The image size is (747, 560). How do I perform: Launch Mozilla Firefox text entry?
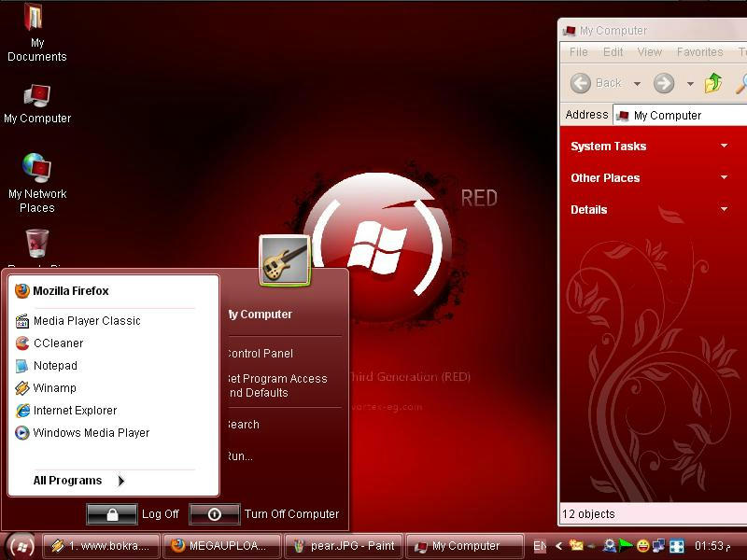pos(71,291)
